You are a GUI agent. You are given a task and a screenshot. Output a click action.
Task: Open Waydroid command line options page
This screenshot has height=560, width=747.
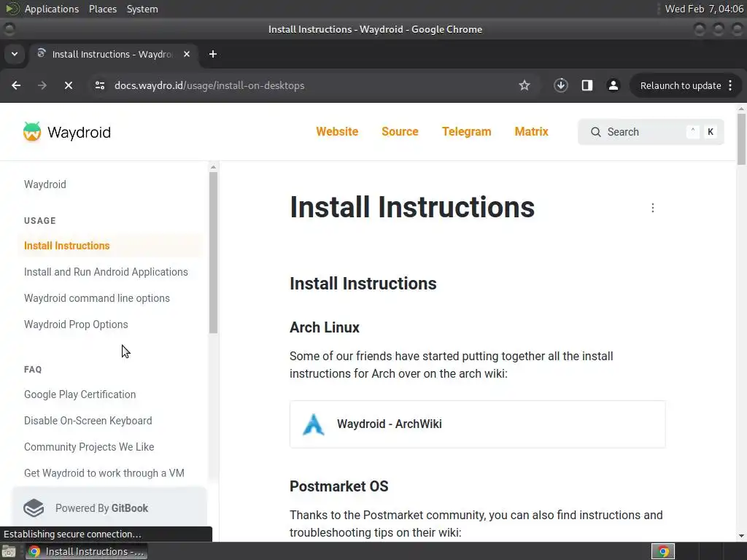point(97,298)
